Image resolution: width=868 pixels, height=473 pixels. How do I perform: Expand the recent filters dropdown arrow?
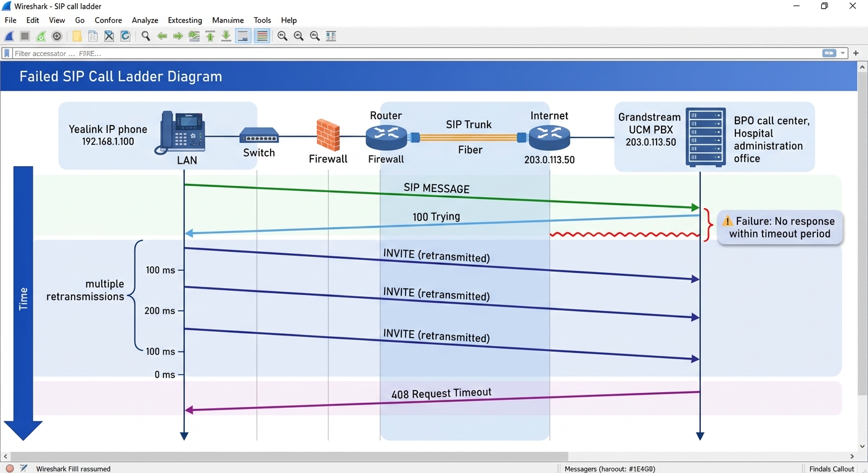point(843,54)
